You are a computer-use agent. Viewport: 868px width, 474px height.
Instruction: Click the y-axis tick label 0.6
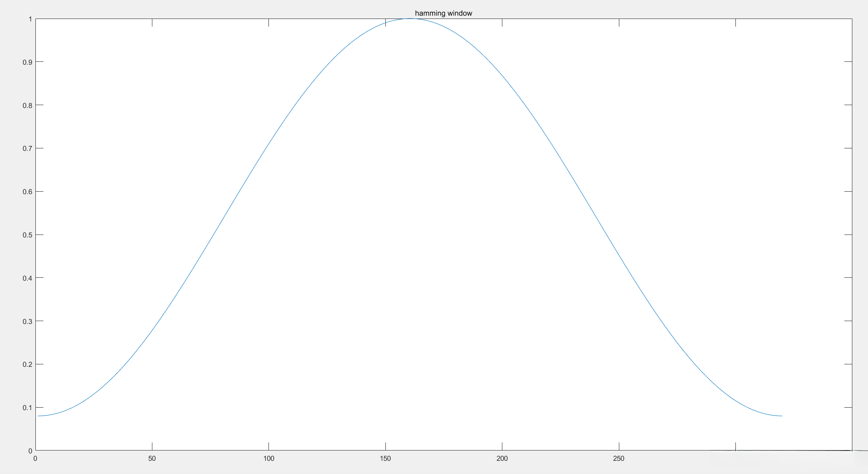27,192
